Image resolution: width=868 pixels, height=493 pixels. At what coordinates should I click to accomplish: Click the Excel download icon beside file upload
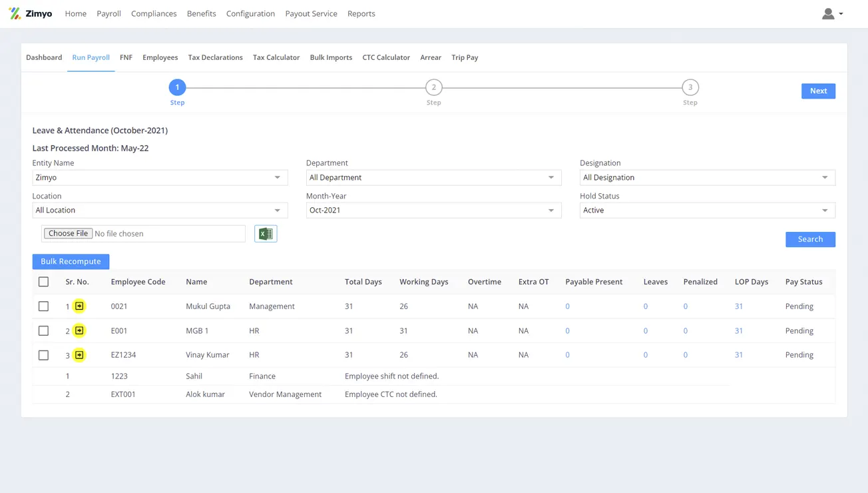pos(266,233)
